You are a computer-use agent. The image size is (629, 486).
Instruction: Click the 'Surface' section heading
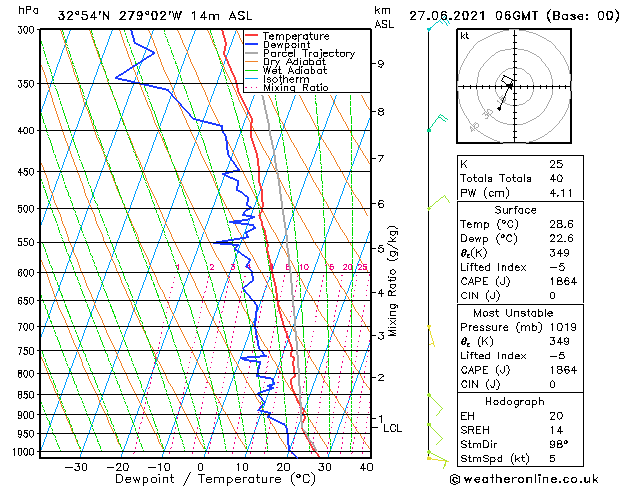click(x=515, y=210)
